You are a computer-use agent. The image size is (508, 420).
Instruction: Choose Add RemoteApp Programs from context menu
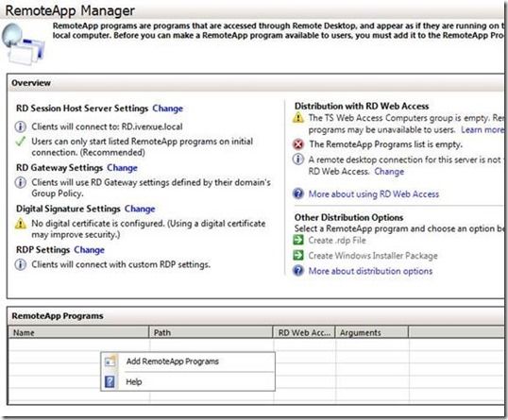click(188, 361)
